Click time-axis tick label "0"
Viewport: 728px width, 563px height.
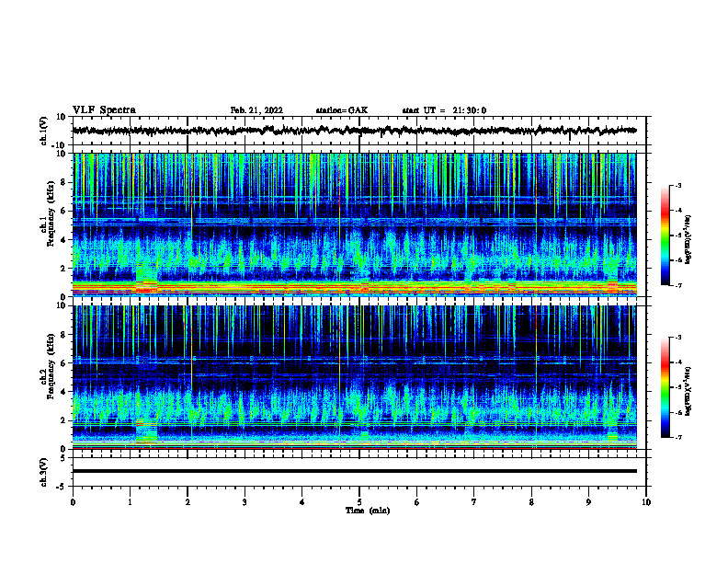coord(73,502)
